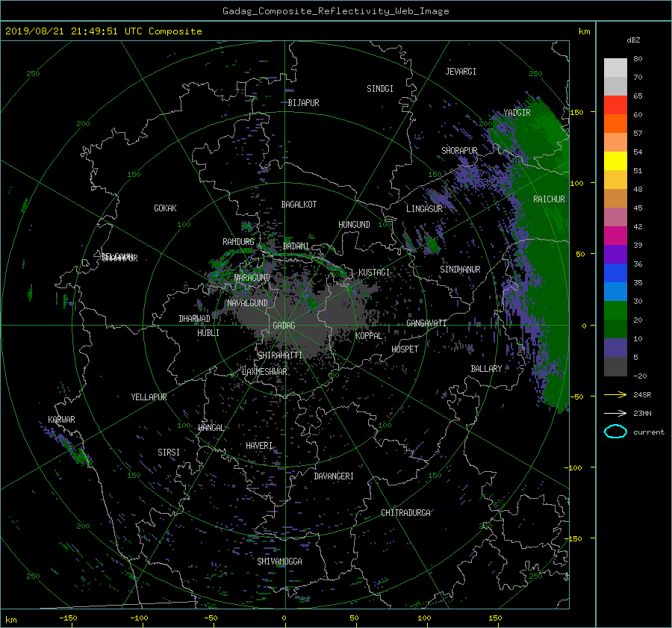Click the HANGAL city label
This screenshot has height=628, width=672.
(211, 428)
